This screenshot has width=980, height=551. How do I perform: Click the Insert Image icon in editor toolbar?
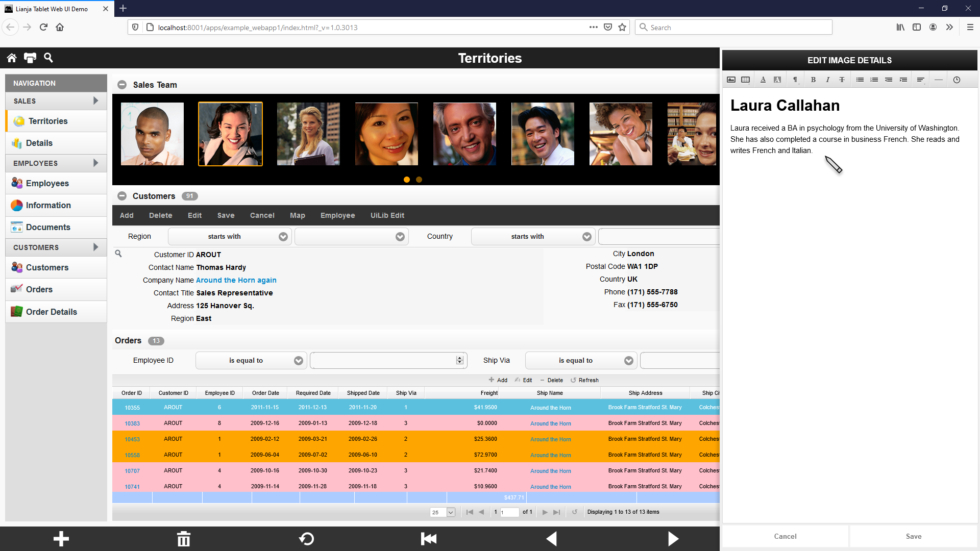tap(731, 80)
